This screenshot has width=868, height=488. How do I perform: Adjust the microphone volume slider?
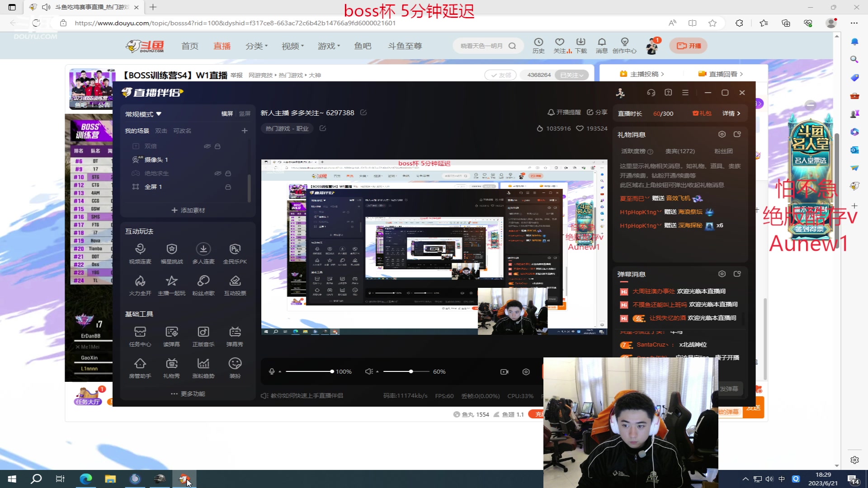[x=332, y=372]
